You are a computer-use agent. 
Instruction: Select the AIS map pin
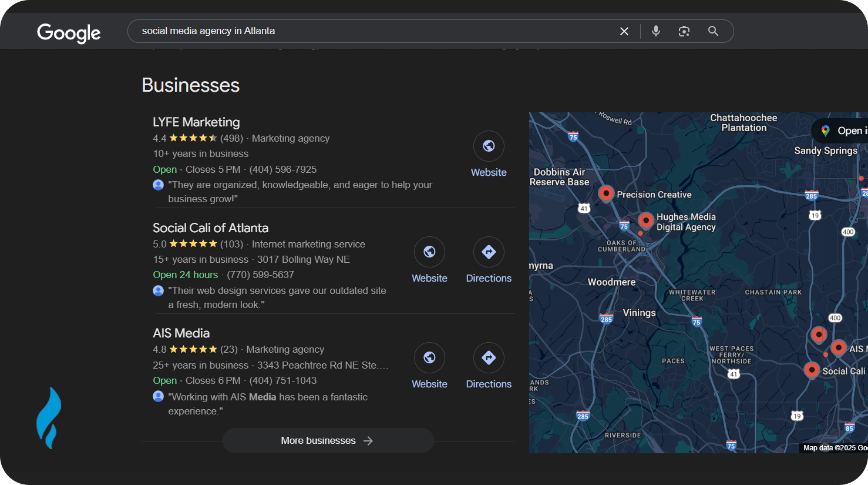[x=839, y=347]
